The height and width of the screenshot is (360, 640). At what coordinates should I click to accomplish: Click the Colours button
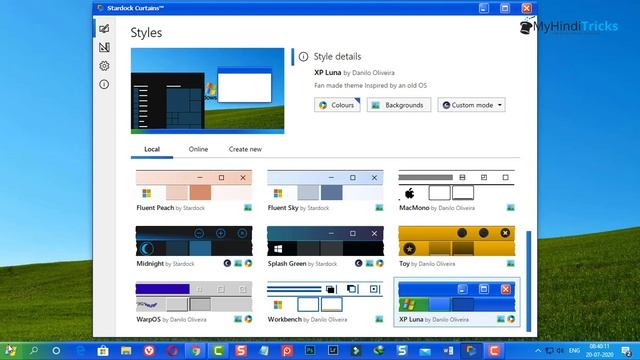point(337,105)
